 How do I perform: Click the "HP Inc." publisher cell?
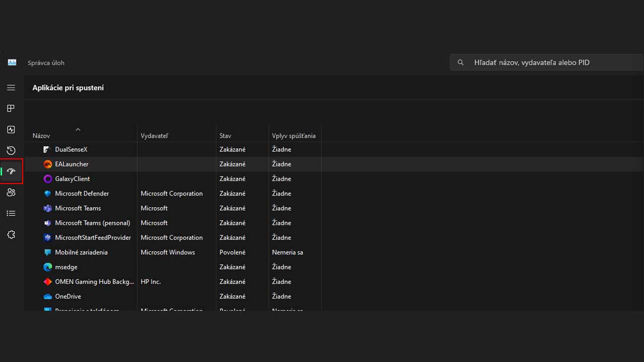(151, 282)
